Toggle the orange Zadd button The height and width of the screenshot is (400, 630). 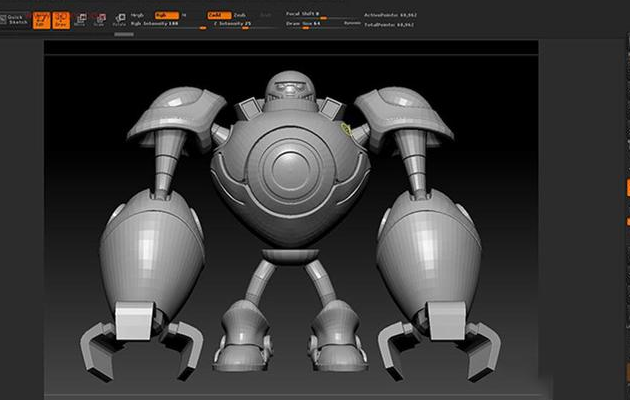pyautogui.click(x=219, y=15)
